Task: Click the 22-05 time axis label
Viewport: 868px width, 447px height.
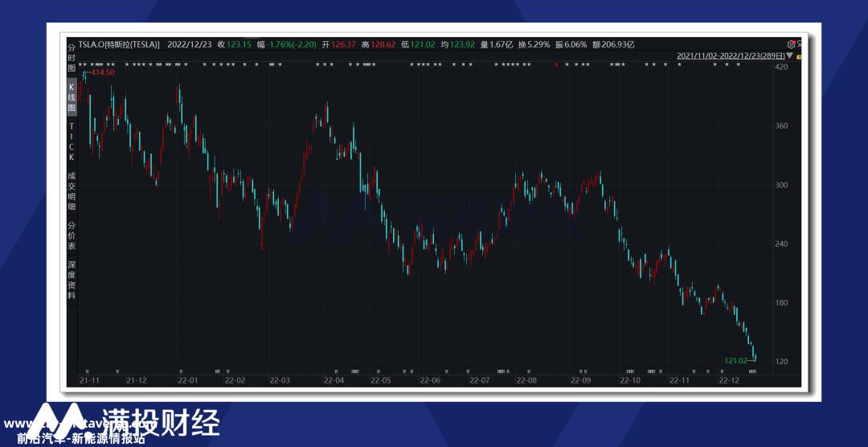Action: [381, 380]
